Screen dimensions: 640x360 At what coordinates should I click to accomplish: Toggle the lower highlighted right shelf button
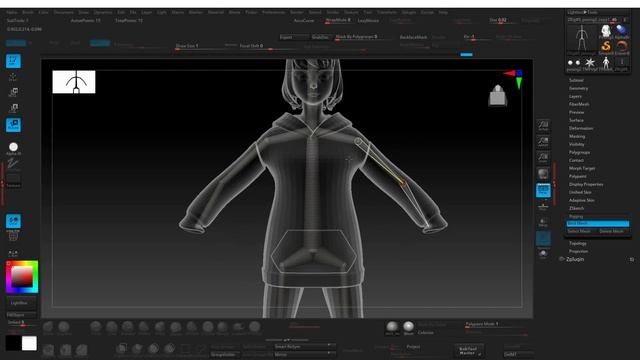[543, 238]
